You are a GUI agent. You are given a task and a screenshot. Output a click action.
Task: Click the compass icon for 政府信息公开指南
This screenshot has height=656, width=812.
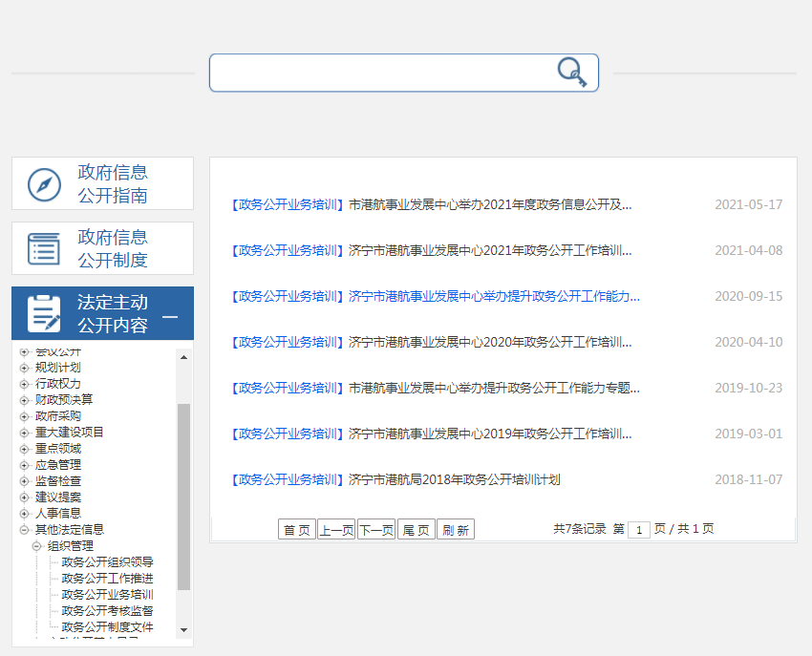click(x=44, y=184)
